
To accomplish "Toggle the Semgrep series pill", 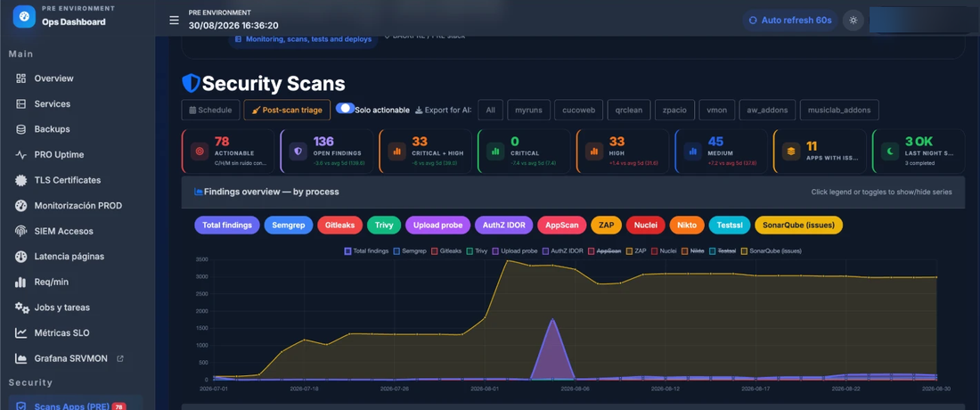I will click(x=289, y=225).
